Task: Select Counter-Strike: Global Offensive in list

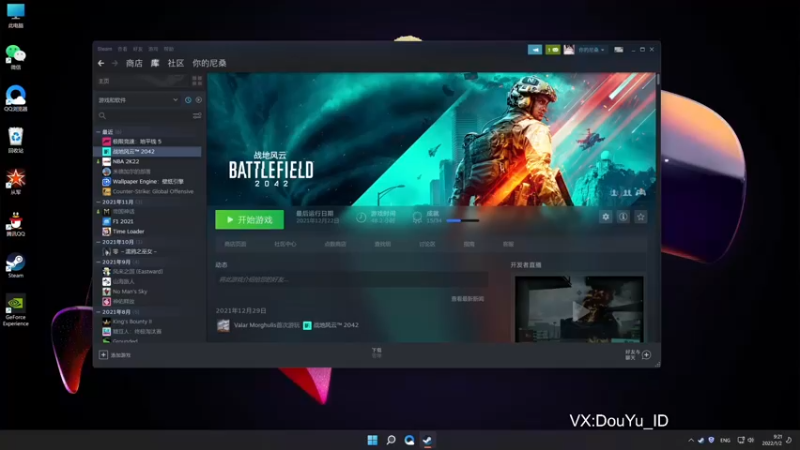Action: tap(153, 191)
